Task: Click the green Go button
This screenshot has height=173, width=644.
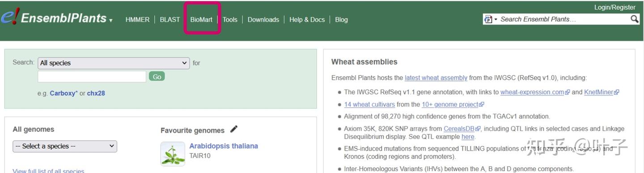Action: [157, 77]
